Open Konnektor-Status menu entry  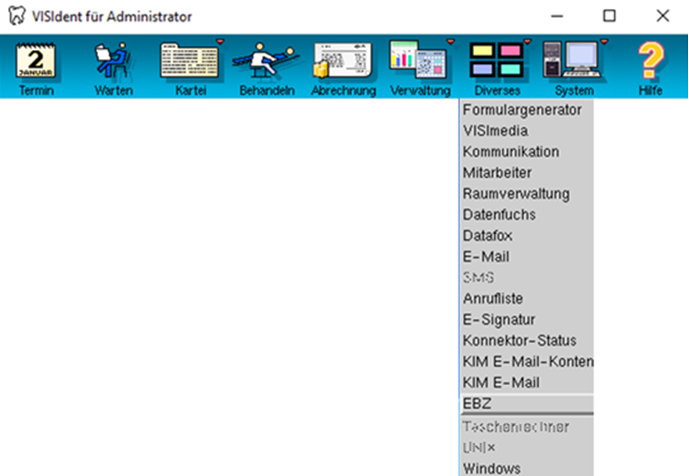coord(526,341)
